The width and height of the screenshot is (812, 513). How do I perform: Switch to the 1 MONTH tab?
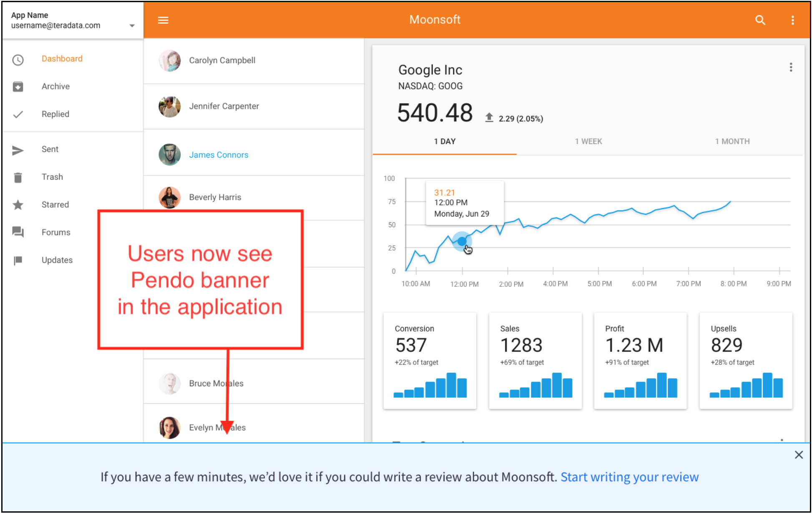[732, 141]
